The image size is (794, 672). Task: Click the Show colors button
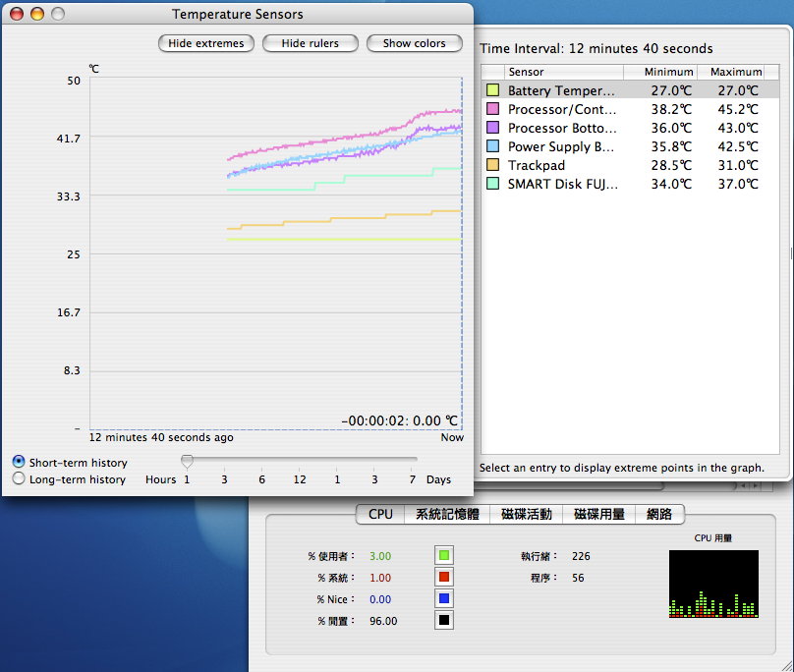(415, 43)
